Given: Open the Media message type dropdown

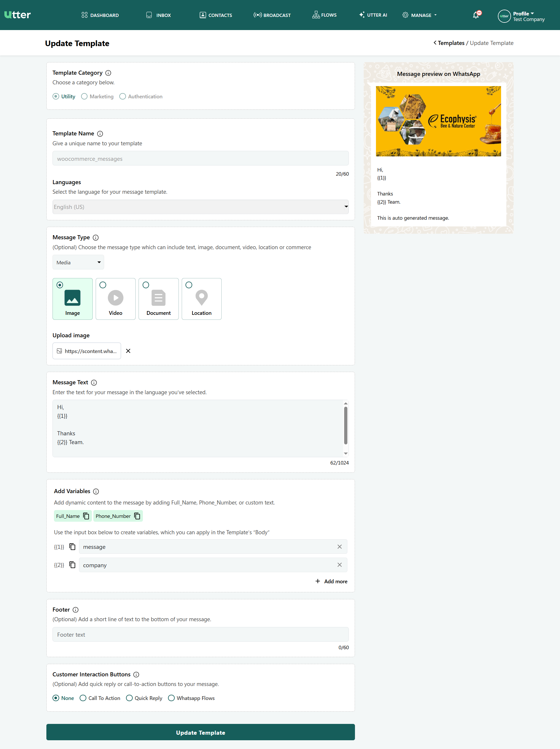Looking at the screenshot, I should tap(78, 262).
